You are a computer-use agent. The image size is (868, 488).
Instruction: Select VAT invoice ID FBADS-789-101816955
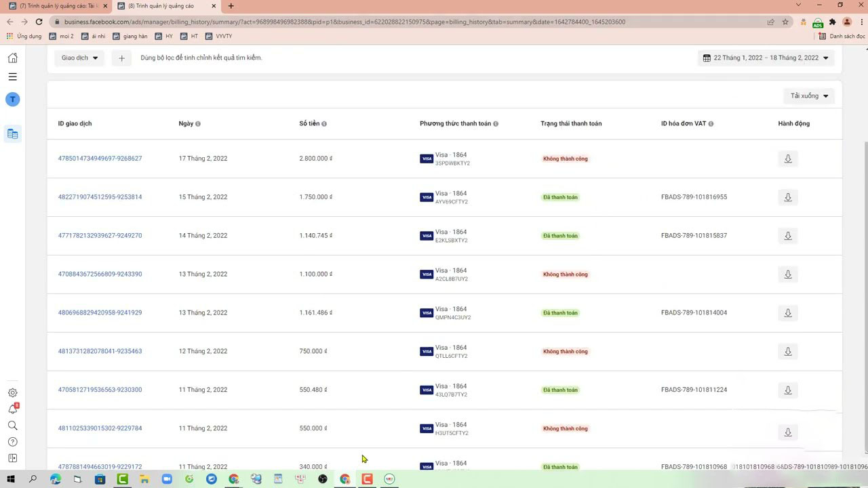(694, 197)
